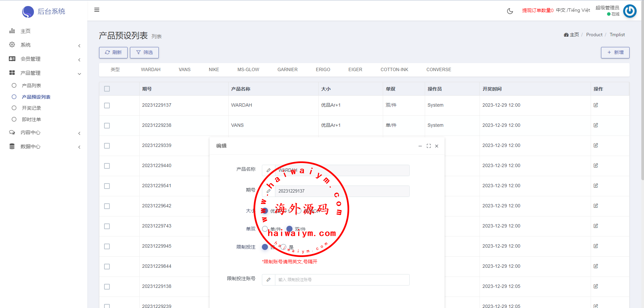
Task: Click the power avatar icon
Action: click(x=630, y=11)
